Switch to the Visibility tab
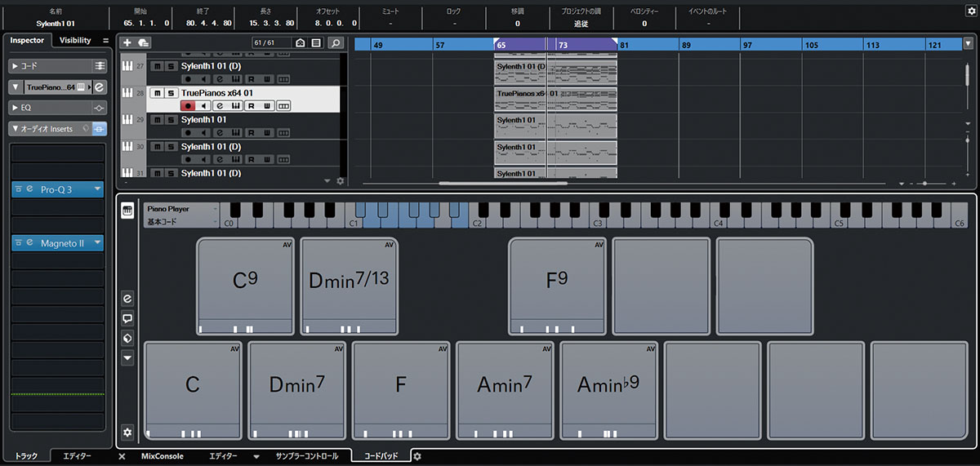 click(75, 40)
